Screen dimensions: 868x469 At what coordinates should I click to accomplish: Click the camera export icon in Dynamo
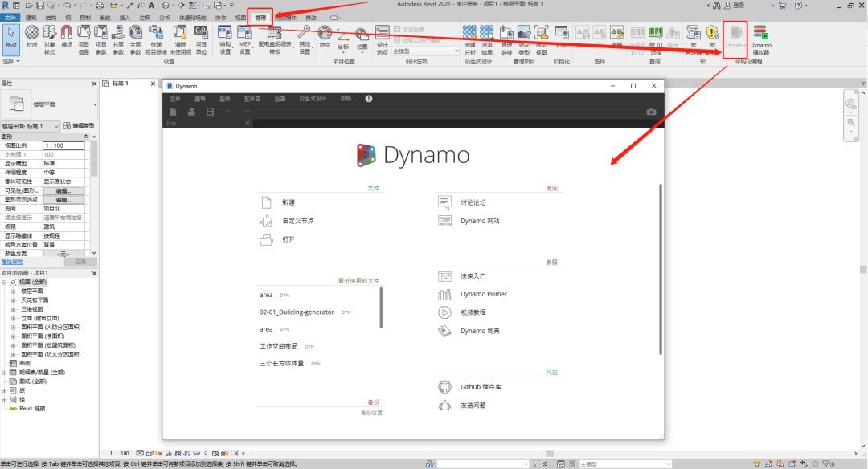(x=651, y=112)
